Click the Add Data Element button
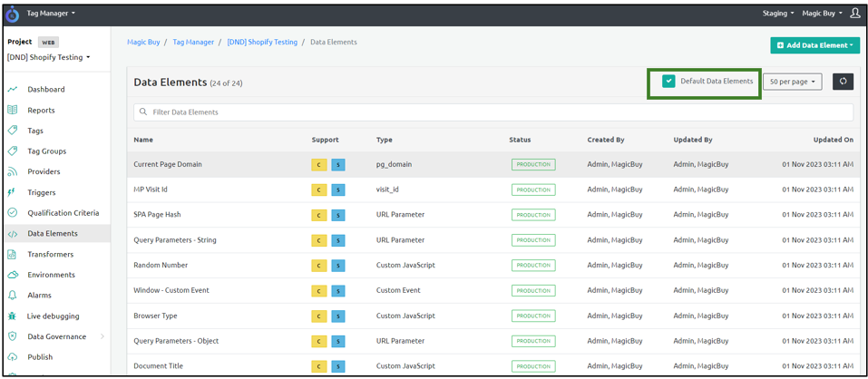Viewport: 868px width, 379px height. tap(814, 45)
